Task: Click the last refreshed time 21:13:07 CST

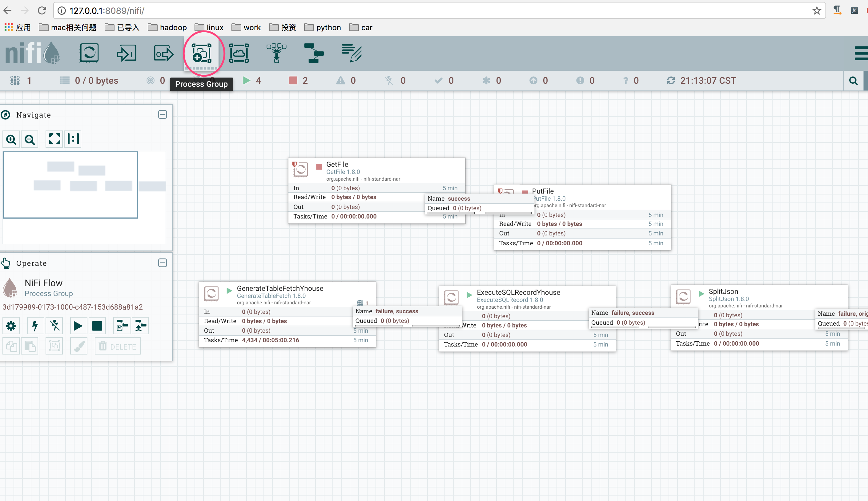Action: click(702, 81)
